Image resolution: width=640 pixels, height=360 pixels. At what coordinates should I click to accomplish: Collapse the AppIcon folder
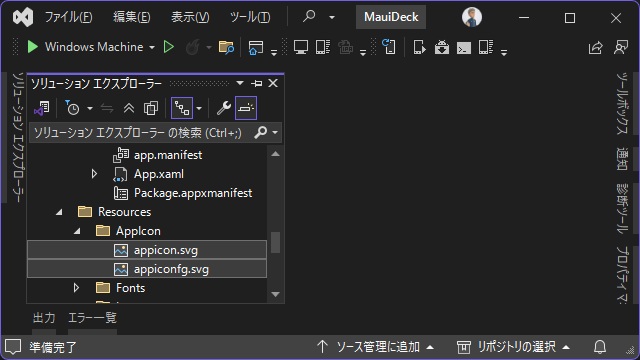[x=77, y=231]
